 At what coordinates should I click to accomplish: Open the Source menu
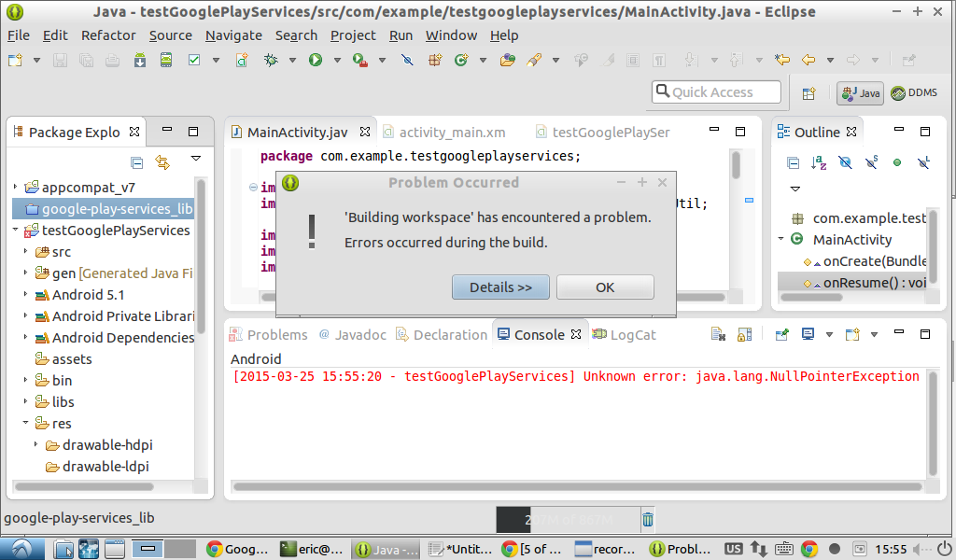pyautogui.click(x=171, y=35)
